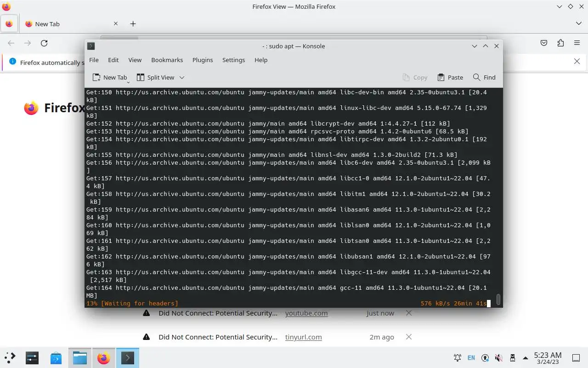Screen dimensions: 588x368
Task: Click the tinyurl.com 'Did Not Connect' entry title
Action: pyautogui.click(x=218, y=337)
